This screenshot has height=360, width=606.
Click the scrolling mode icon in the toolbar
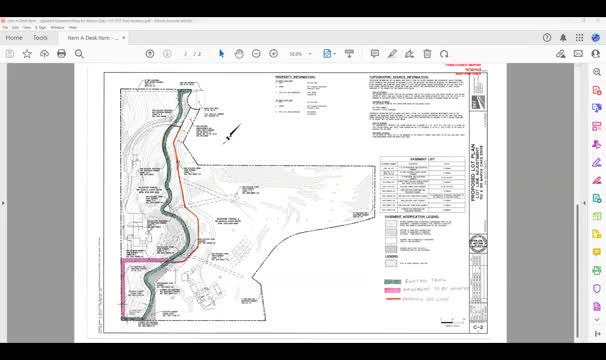click(x=349, y=54)
